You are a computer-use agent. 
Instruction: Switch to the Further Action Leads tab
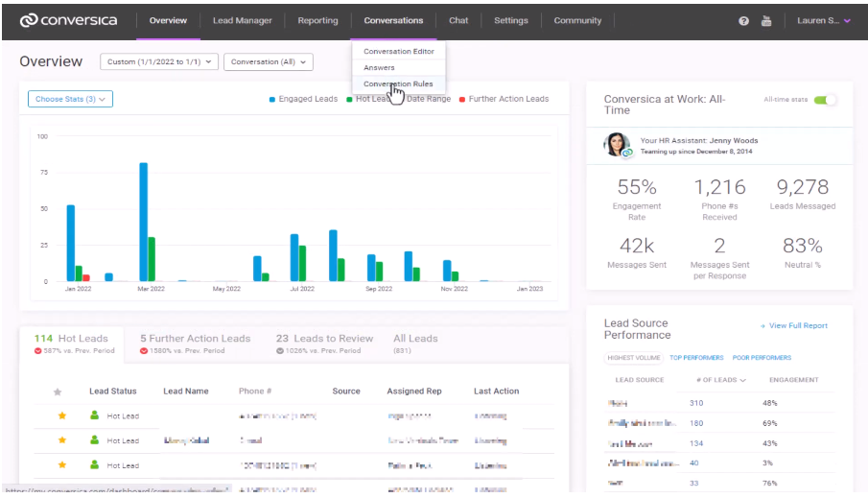click(195, 339)
